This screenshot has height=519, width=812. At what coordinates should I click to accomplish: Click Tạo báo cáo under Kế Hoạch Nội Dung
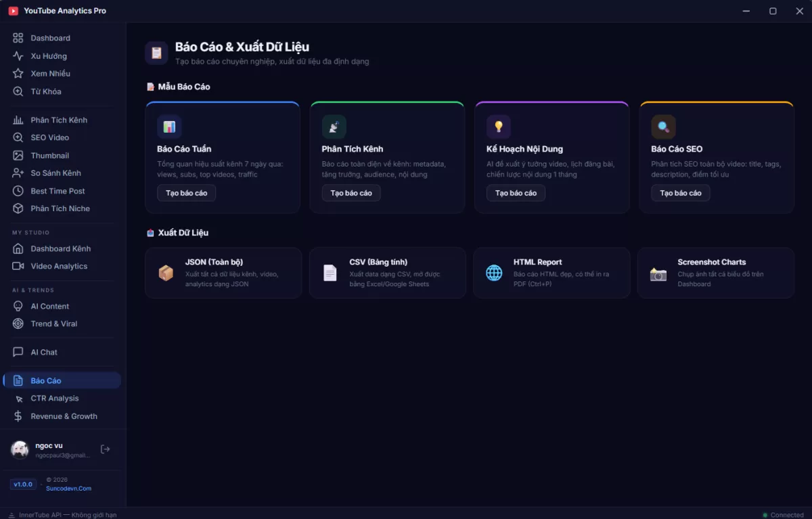(x=516, y=193)
